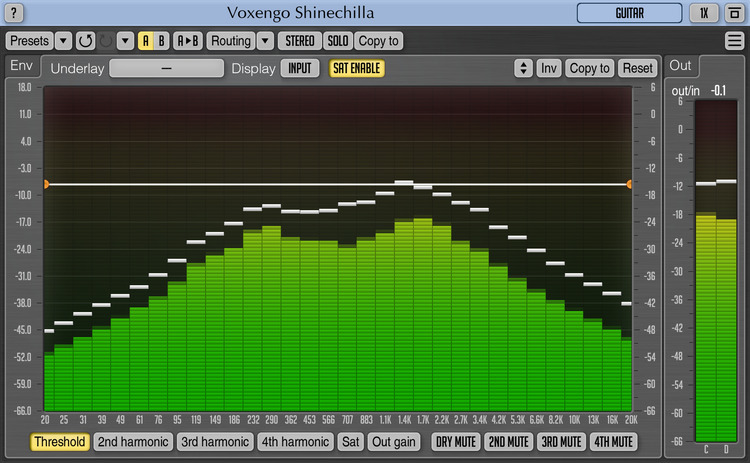Click the Underlay label
Viewport: 750px width, 463px height.
click(77, 68)
